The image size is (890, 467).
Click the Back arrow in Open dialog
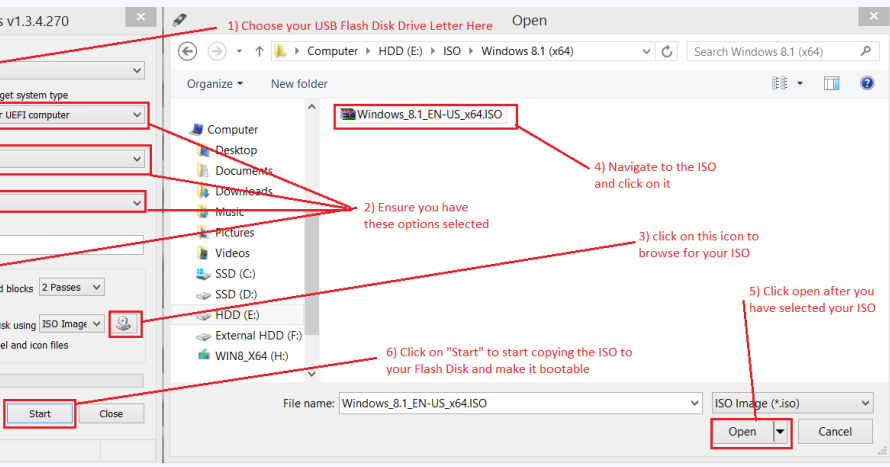187,52
